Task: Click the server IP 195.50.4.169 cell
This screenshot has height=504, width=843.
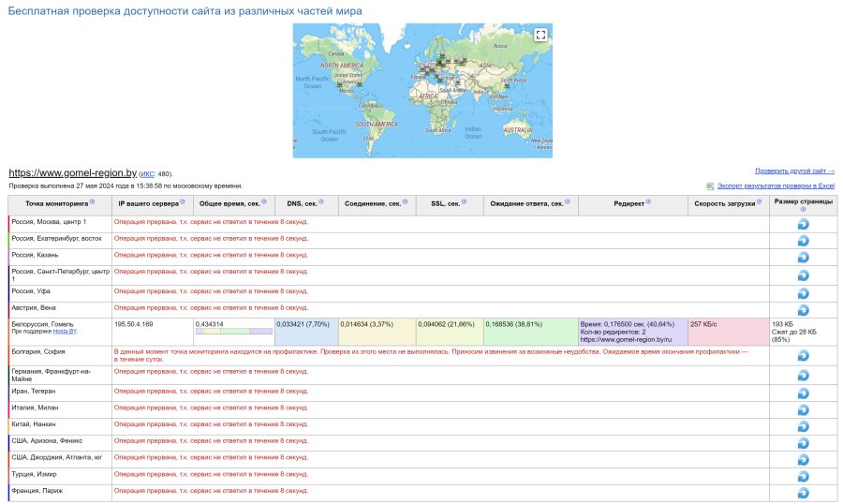Action: 134,324
